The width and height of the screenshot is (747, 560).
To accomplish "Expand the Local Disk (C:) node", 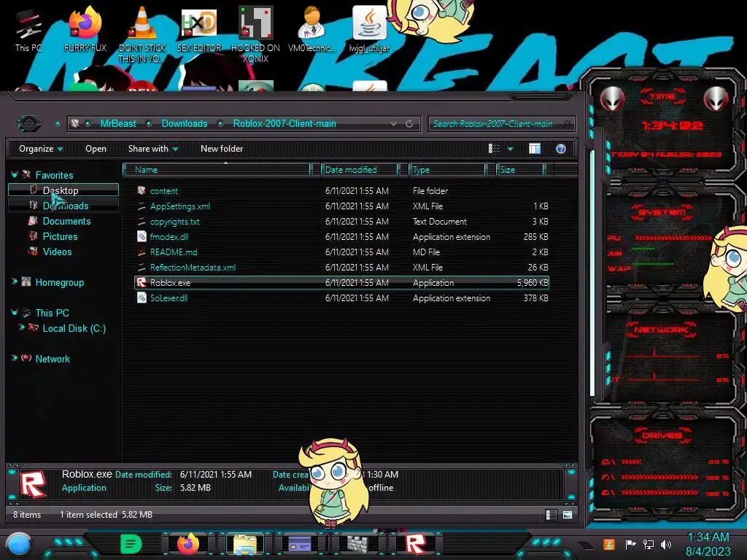I will point(21,327).
